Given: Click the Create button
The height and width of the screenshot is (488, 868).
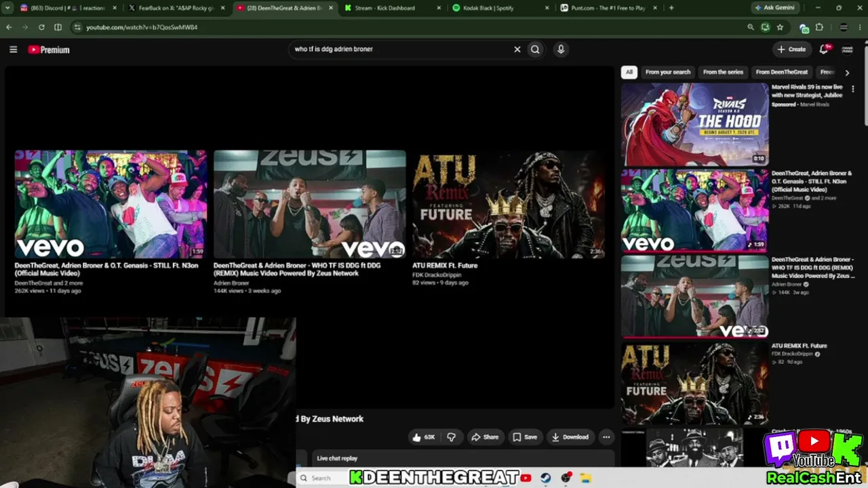Looking at the screenshot, I should (x=791, y=49).
